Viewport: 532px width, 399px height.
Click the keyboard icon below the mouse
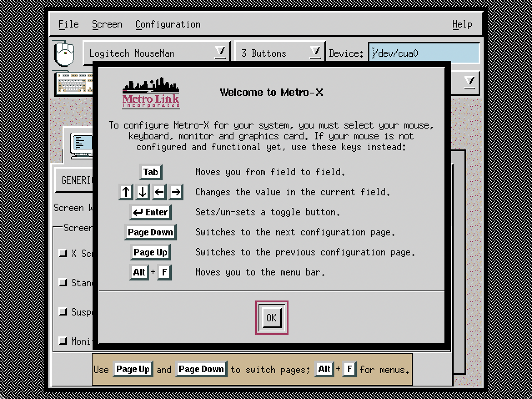(x=74, y=83)
